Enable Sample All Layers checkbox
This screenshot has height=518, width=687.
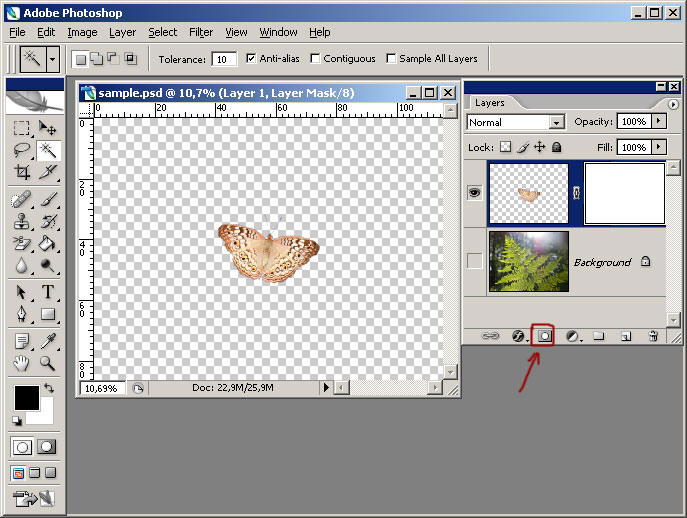pos(391,59)
